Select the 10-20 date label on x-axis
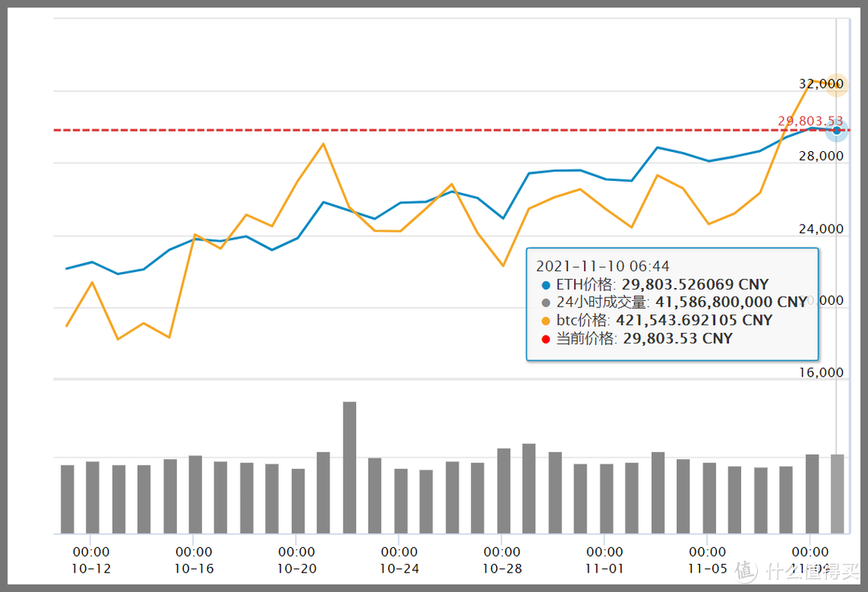The height and width of the screenshot is (592, 868). click(297, 568)
